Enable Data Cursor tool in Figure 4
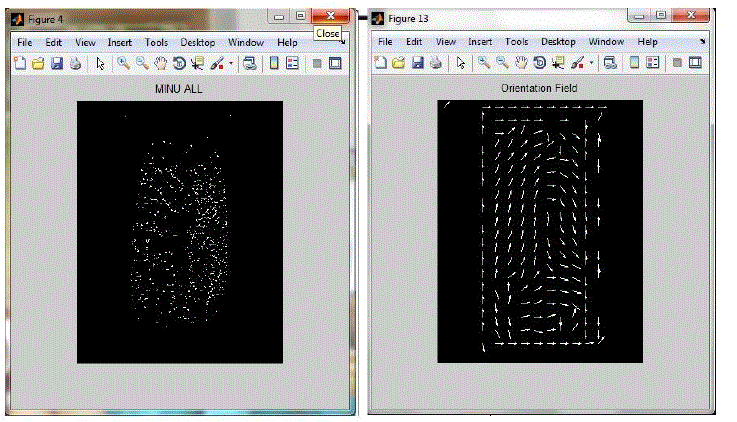Screen dimensions: 737x422 click(x=197, y=63)
